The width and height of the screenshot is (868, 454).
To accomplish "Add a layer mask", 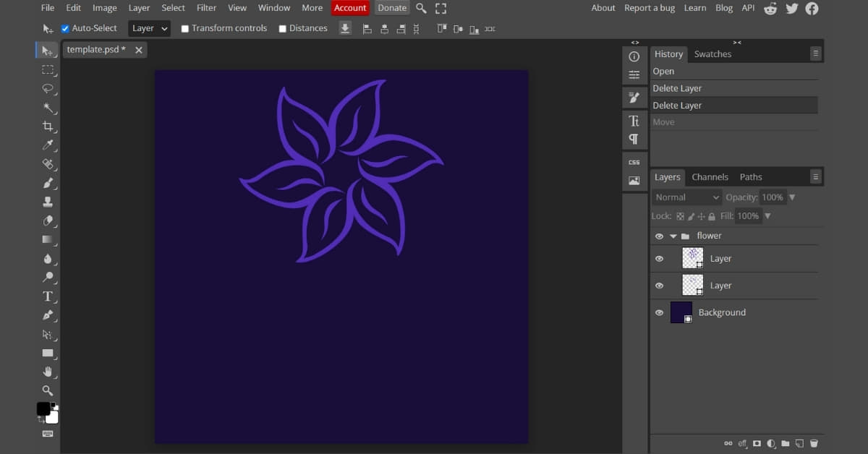I will (757, 443).
